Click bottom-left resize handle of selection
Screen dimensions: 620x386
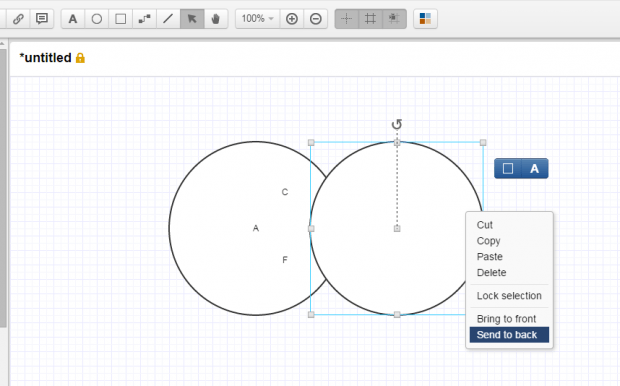pos(311,314)
